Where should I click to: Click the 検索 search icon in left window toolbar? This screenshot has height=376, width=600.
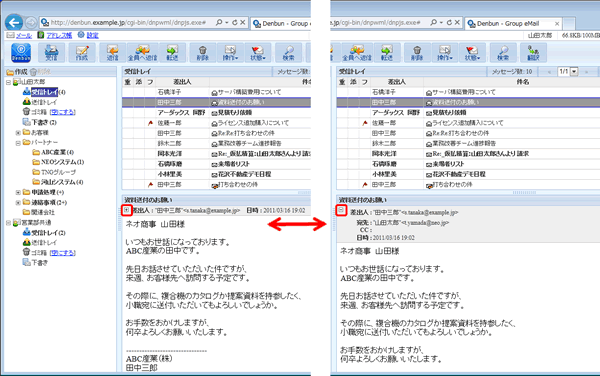(288, 52)
